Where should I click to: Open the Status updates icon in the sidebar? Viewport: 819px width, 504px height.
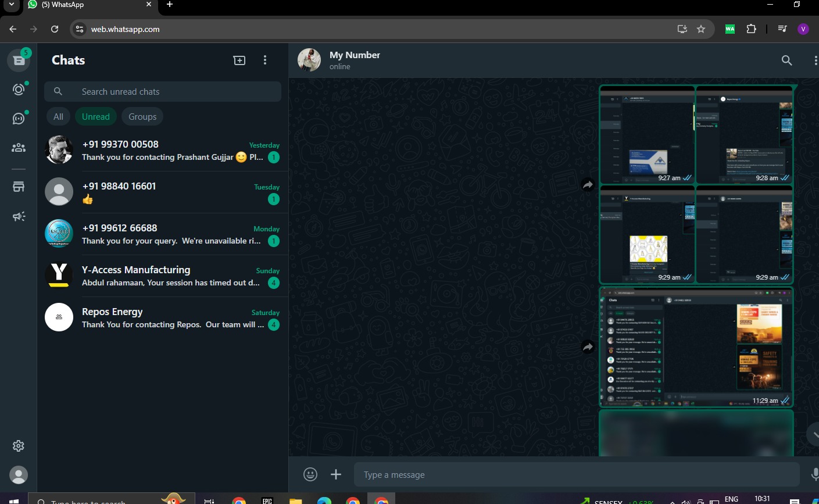coord(19,89)
